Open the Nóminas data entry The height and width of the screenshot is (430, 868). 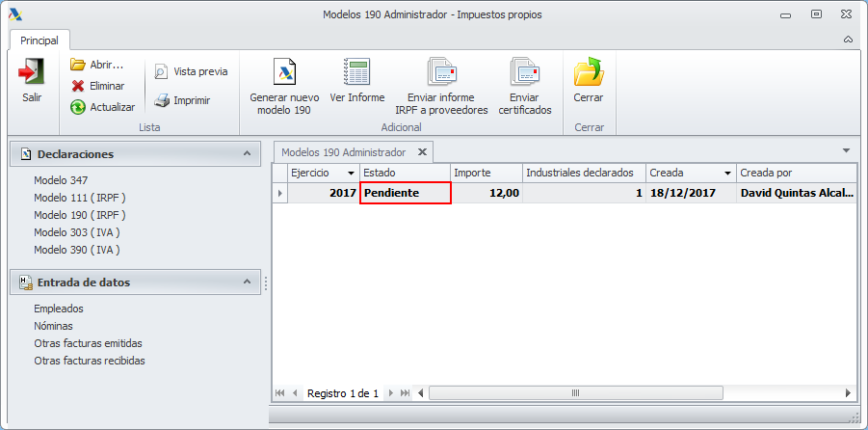[x=53, y=327]
